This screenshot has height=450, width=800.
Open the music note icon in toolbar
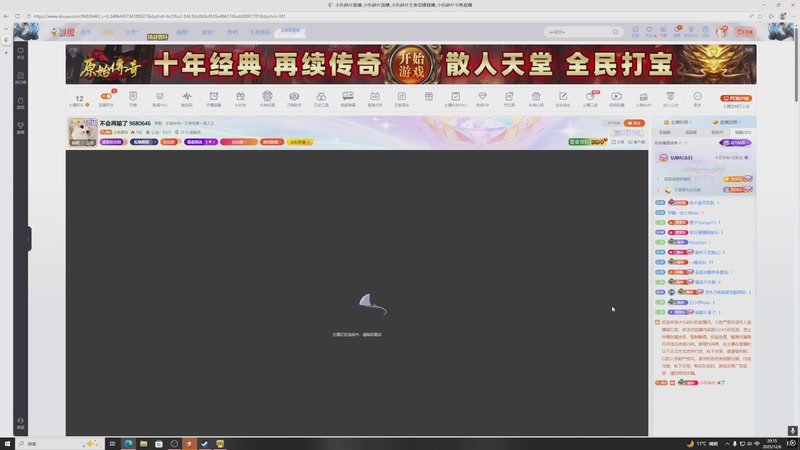coord(402,96)
